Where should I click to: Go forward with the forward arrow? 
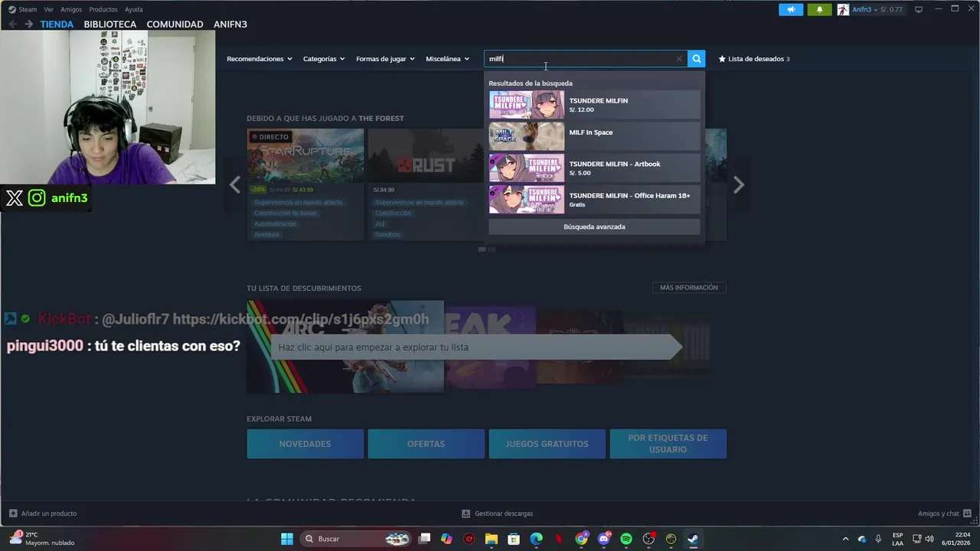click(28, 24)
